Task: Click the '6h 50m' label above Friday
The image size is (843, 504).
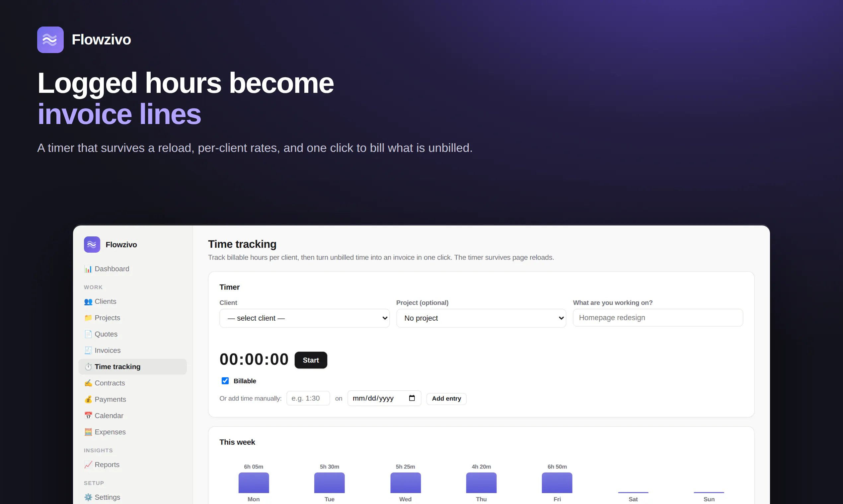Action: pos(557,467)
